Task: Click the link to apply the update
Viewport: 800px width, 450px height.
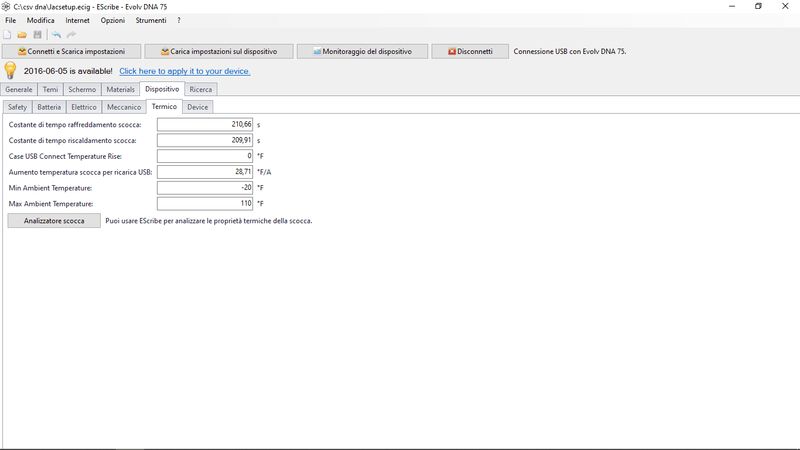Action: coord(185,71)
